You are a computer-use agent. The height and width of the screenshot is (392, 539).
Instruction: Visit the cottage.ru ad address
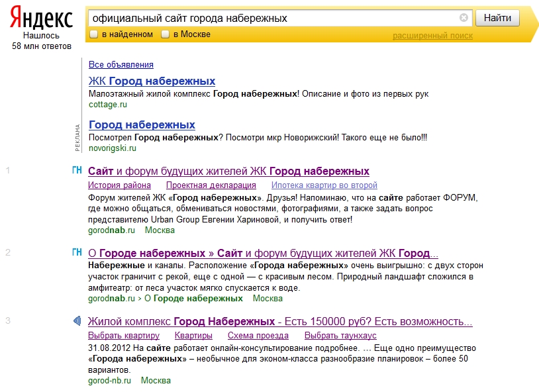[x=107, y=105]
